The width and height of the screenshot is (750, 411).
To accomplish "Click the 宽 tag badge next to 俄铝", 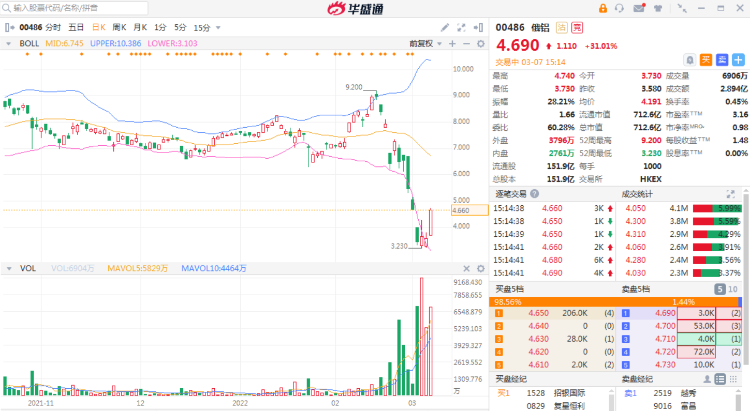I will click(577, 28).
